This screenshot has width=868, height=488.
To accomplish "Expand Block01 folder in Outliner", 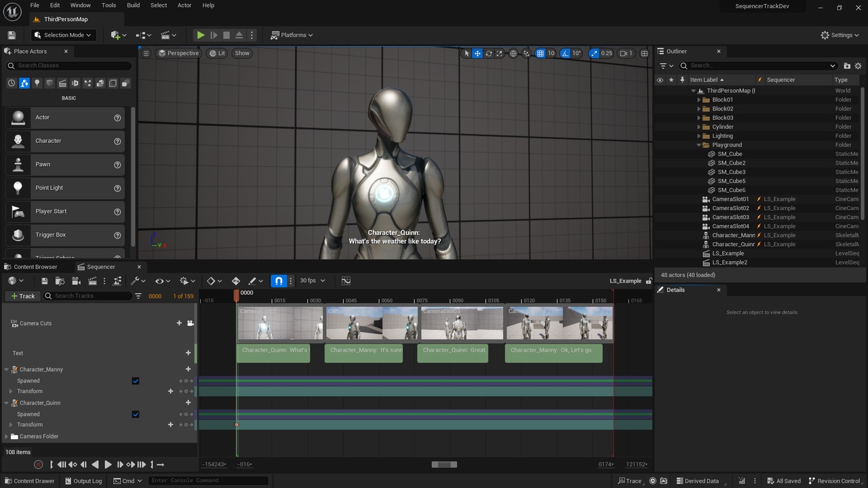I will (x=699, y=100).
